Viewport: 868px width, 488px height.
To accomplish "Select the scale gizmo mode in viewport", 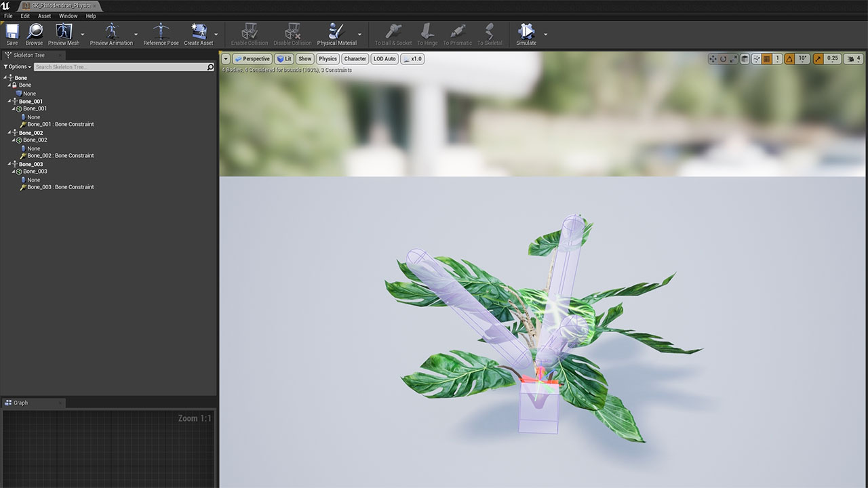I will pyautogui.click(x=734, y=59).
